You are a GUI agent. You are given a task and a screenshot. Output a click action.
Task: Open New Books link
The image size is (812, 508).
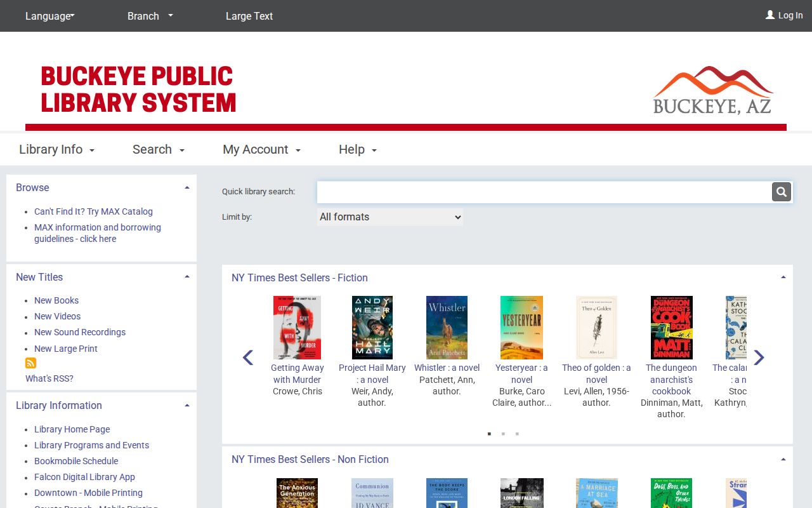click(x=56, y=300)
